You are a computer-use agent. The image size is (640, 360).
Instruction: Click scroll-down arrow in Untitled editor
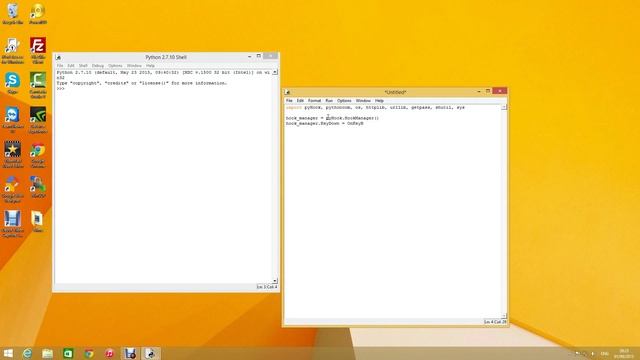[504, 316]
